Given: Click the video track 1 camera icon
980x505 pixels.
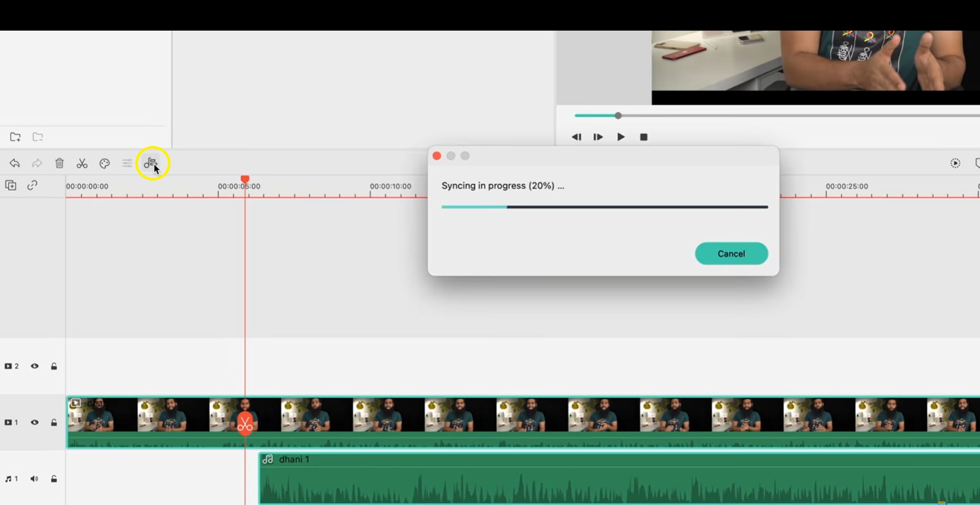Looking at the screenshot, I should point(8,422).
